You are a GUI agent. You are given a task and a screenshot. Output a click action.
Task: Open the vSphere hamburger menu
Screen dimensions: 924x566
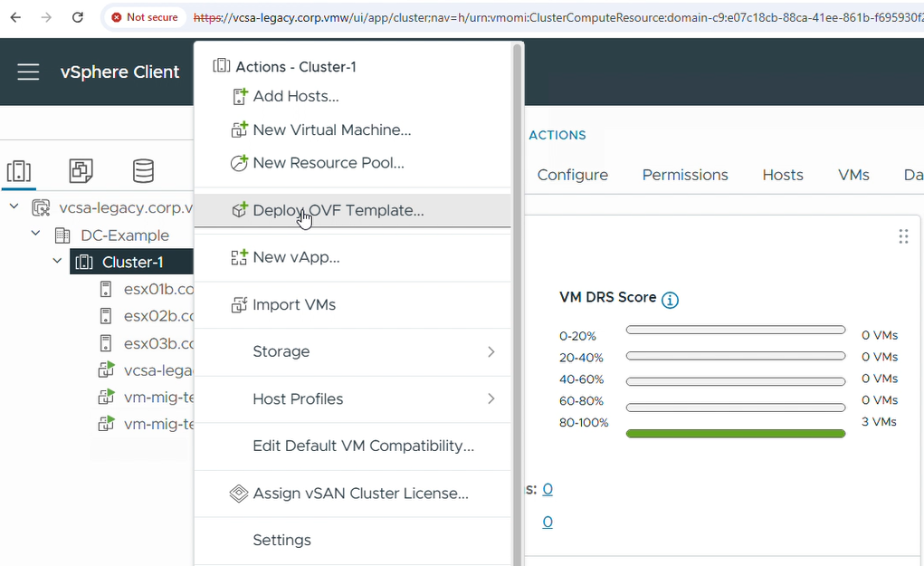(x=28, y=72)
